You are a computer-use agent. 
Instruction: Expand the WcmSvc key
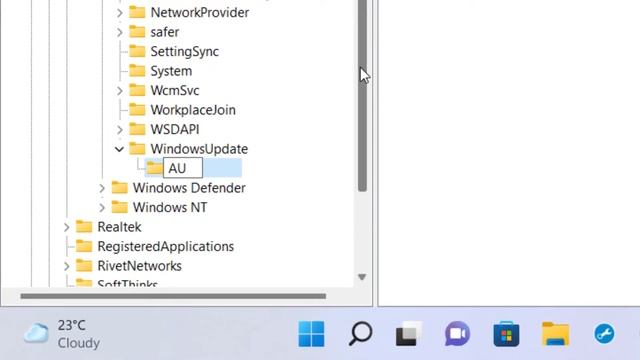(x=120, y=91)
